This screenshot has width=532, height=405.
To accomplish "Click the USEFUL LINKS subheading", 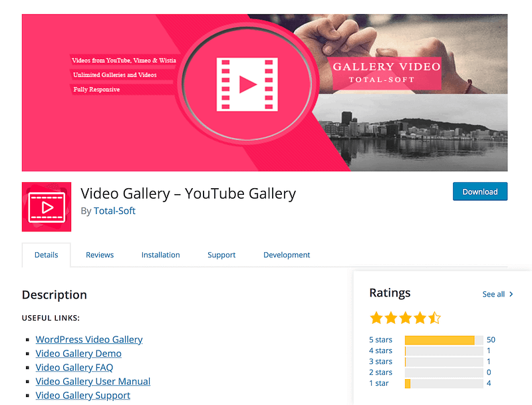I will click(x=51, y=318).
